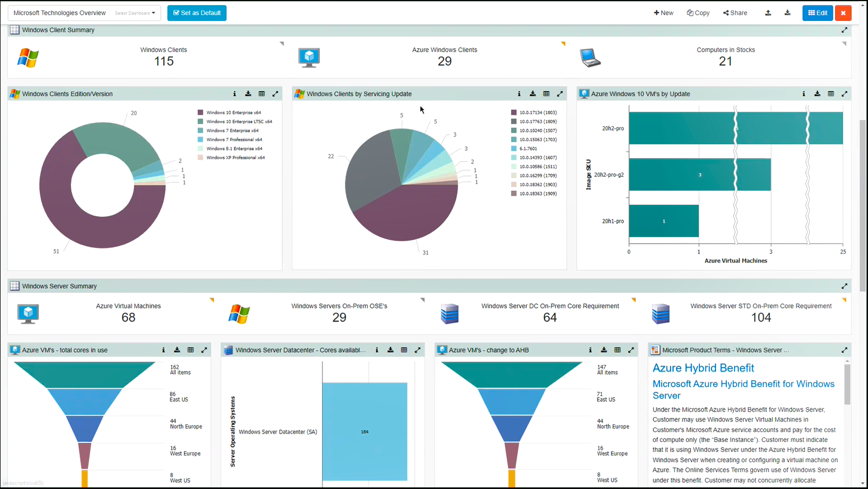Open Computers in Stocks tile corner menu
Viewport: 868px width, 489px height.
[x=844, y=43]
